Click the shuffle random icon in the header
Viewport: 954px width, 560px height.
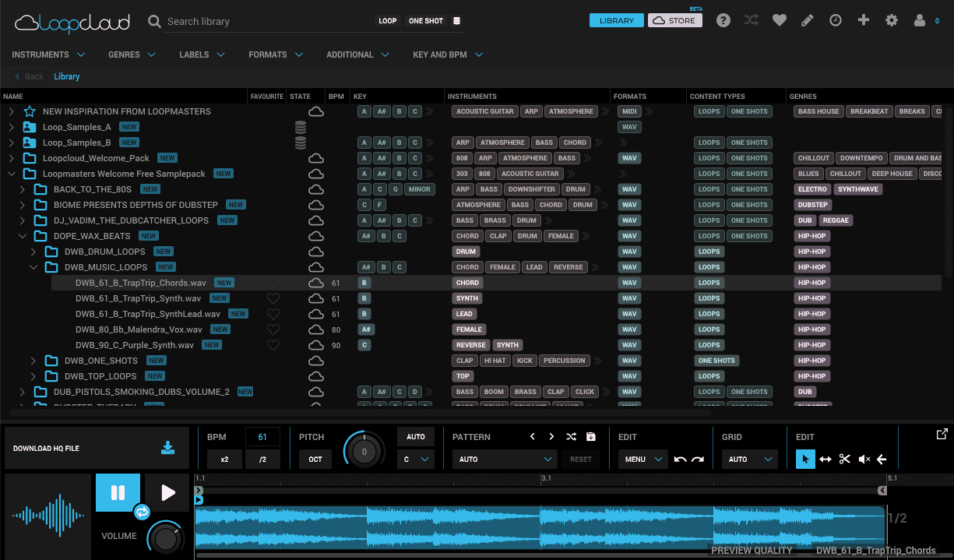[752, 20]
